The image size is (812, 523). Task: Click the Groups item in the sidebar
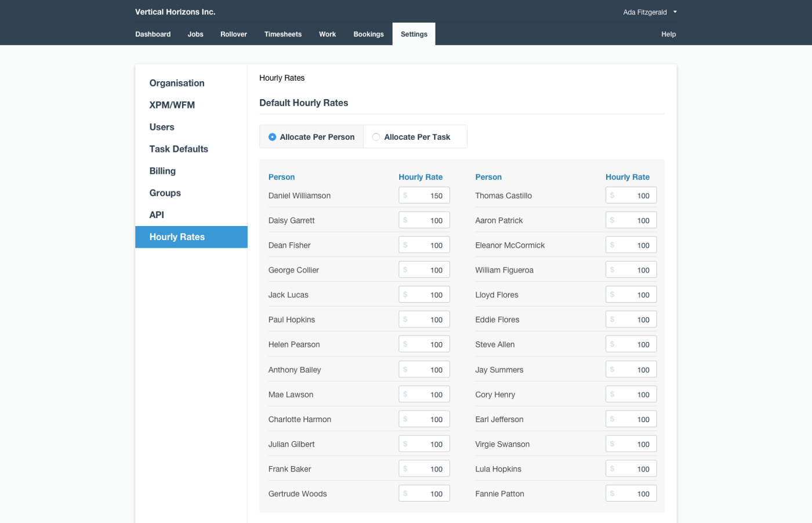[165, 193]
